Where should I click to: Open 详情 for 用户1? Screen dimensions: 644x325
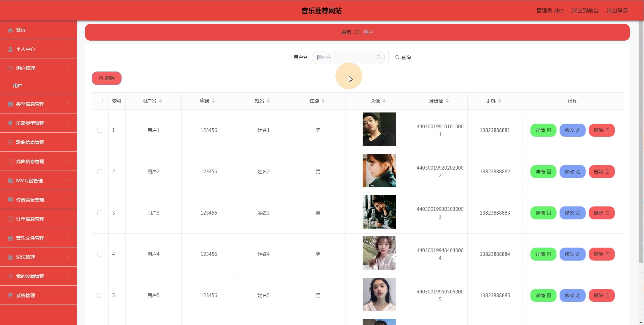(x=543, y=130)
